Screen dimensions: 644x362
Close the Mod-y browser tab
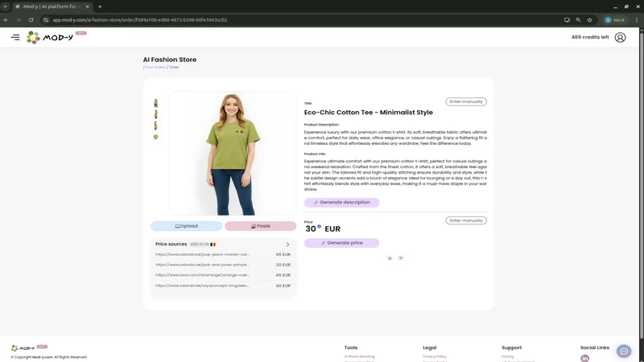(x=87, y=6)
